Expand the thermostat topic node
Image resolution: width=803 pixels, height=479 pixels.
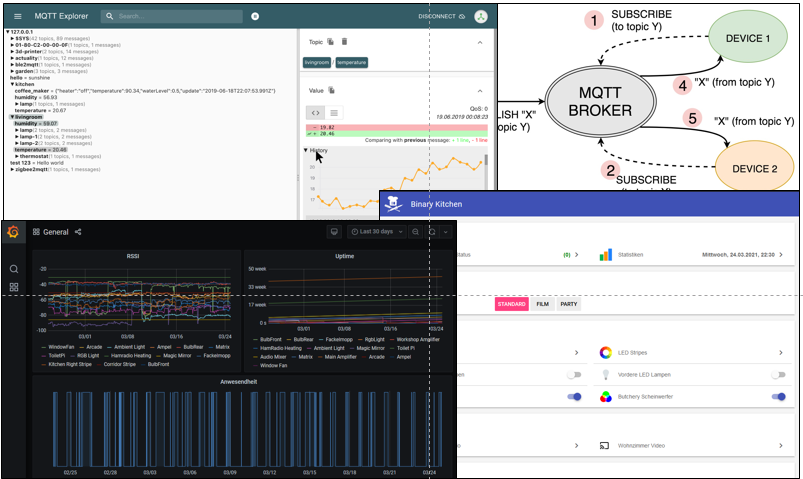coord(17,156)
